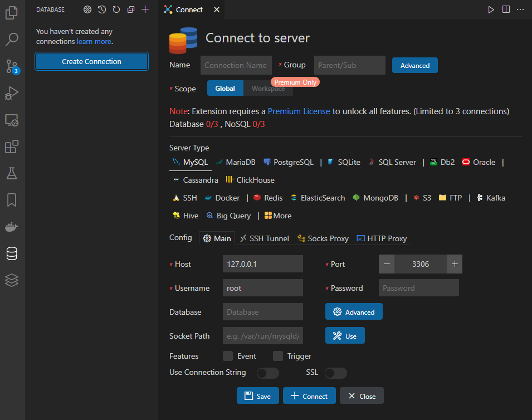Decrease port with minus stepper

387,264
